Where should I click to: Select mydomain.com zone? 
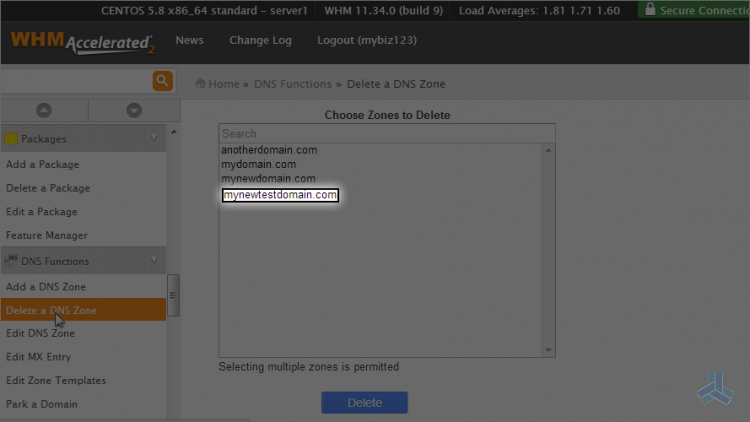tap(259, 165)
